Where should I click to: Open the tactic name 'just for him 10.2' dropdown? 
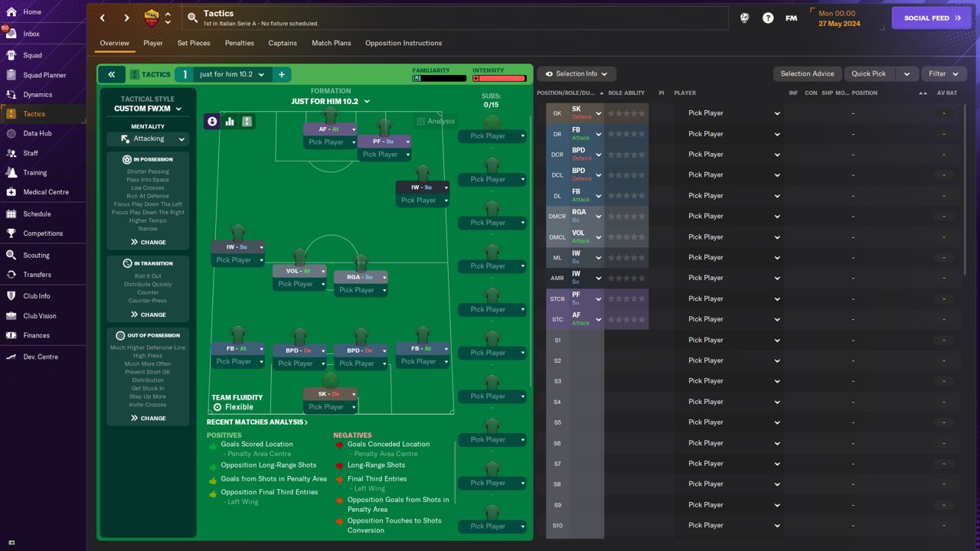coord(232,74)
